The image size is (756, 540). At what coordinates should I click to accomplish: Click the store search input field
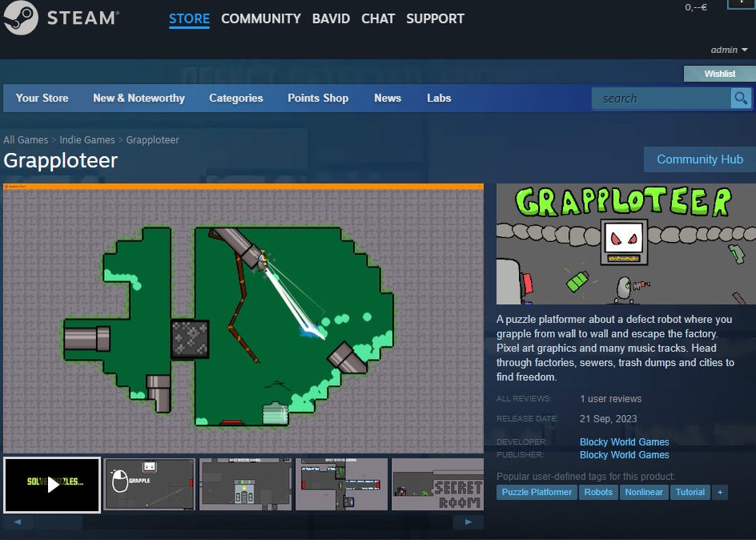point(661,99)
